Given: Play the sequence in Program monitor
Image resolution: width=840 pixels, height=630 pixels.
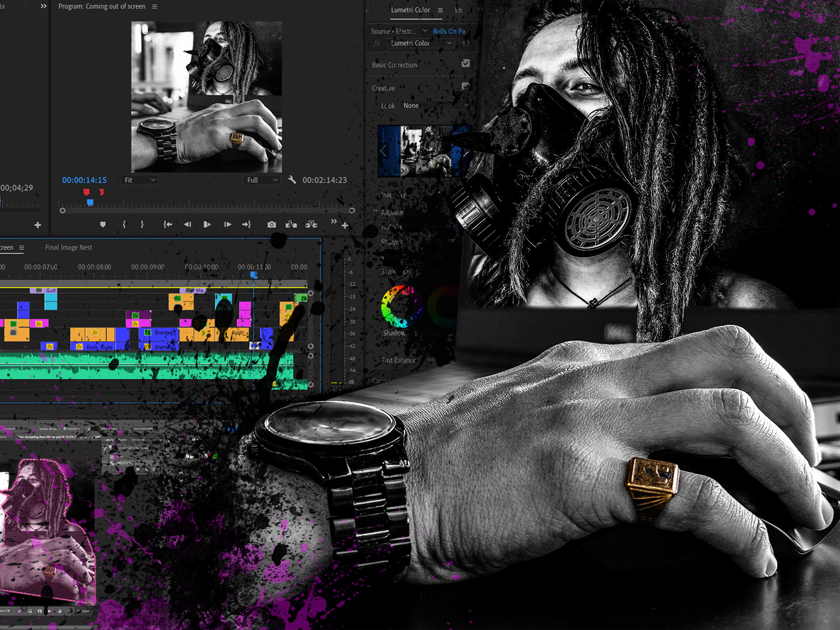Looking at the screenshot, I should tap(207, 225).
